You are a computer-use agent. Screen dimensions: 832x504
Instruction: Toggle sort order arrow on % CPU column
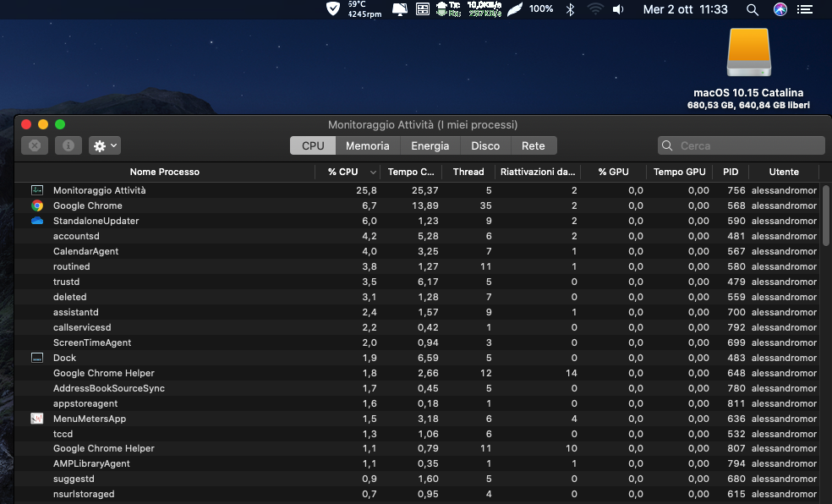373,173
